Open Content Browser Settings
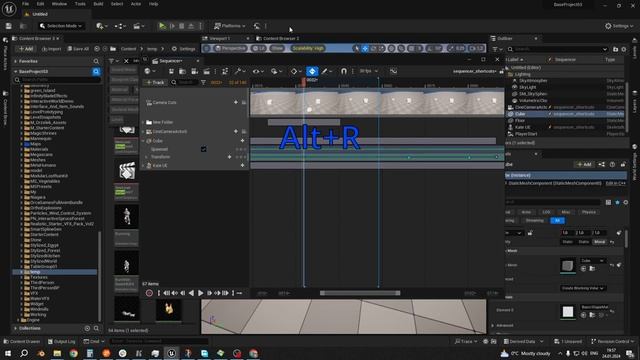640x360 pixels. coord(183,49)
